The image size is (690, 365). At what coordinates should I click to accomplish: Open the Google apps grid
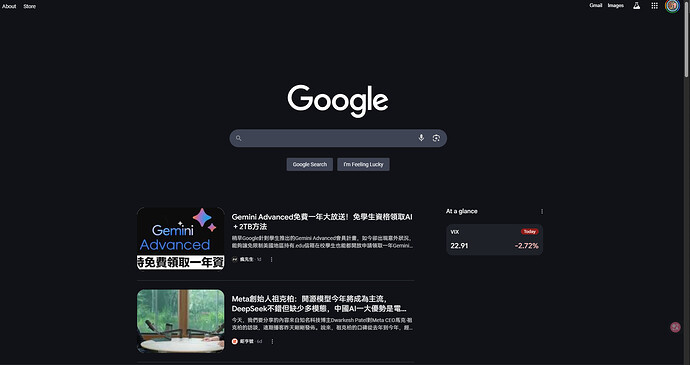click(x=655, y=6)
